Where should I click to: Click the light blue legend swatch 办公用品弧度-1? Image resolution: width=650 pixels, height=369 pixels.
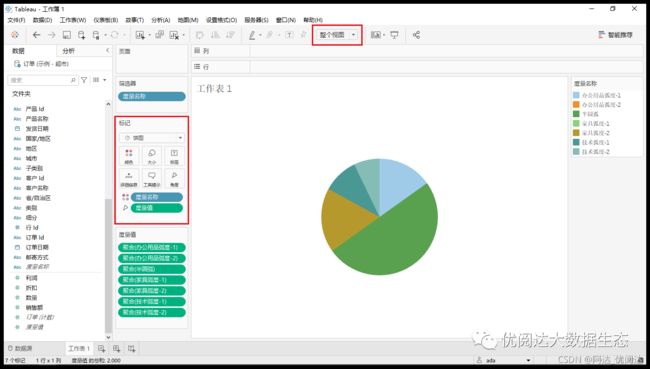coord(576,95)
